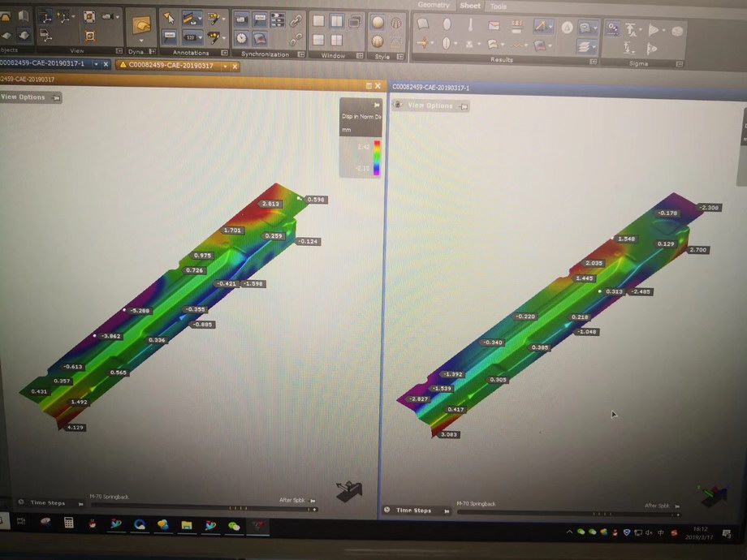Switch to the Geometry ribbon tab
Screen dimensions: 747x560
click(x=434, y=5)
